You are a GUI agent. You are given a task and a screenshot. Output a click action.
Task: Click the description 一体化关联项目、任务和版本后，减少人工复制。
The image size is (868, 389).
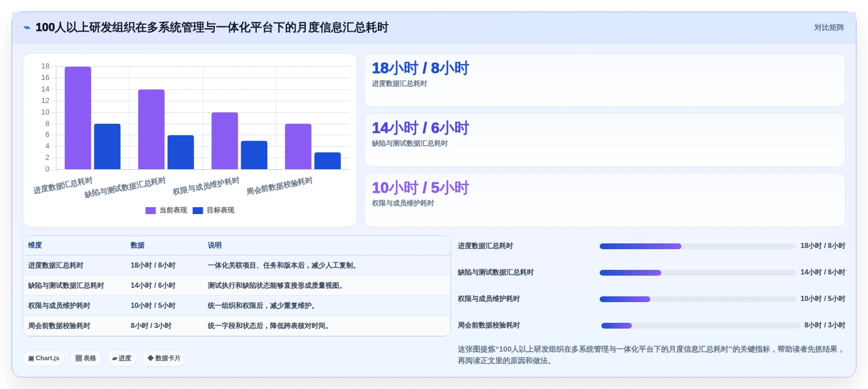(284, 266)
